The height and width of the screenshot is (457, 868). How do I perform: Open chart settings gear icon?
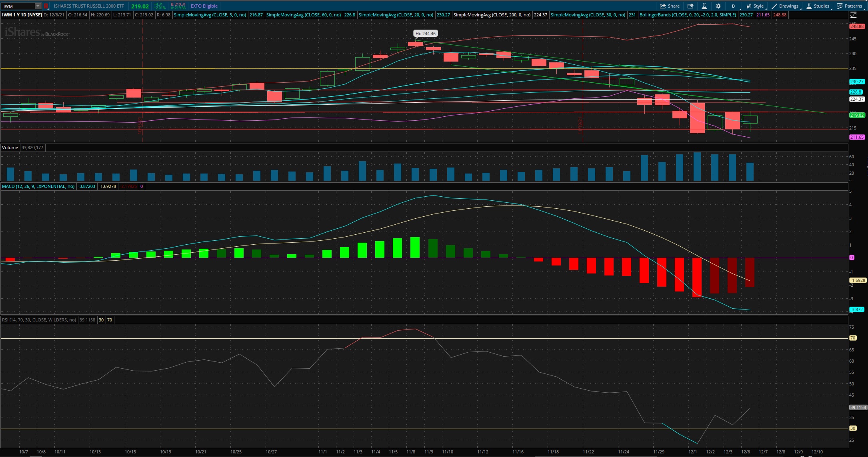tap(718, 6)
